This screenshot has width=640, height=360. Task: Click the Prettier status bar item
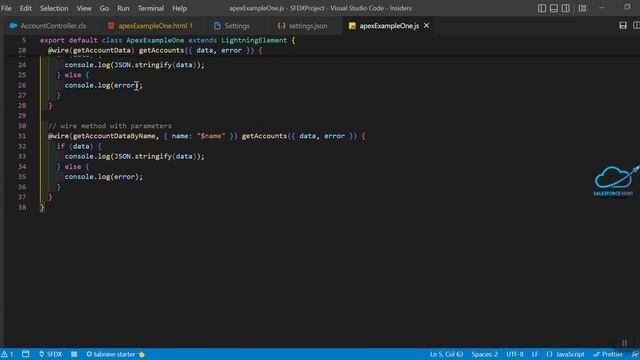pyautogui.click(x=608, y=354)
